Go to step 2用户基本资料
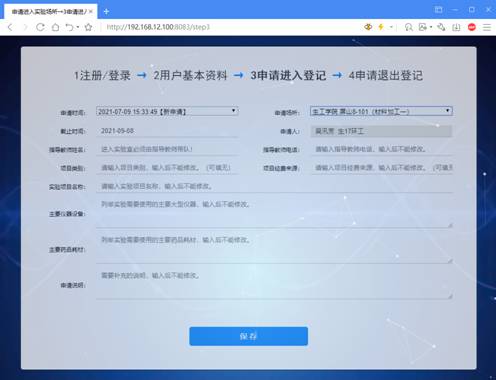496x380 pixels. coord(190,75)
